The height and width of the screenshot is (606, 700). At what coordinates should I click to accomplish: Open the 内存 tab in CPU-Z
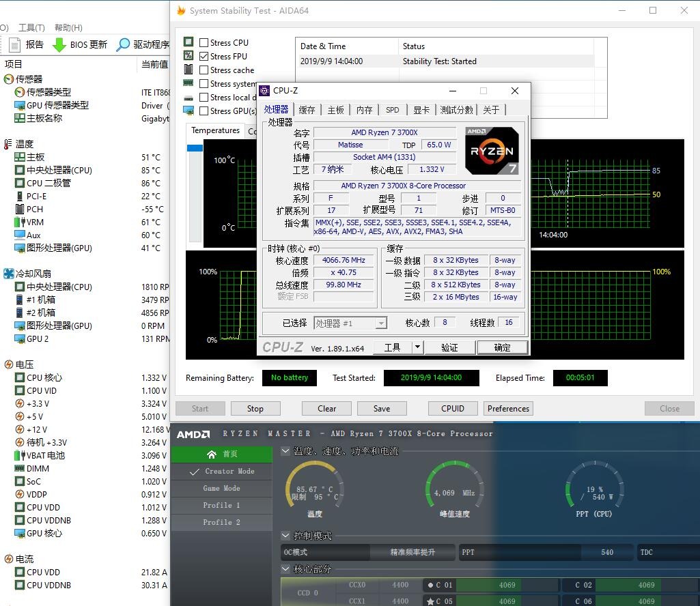(364, 110)
